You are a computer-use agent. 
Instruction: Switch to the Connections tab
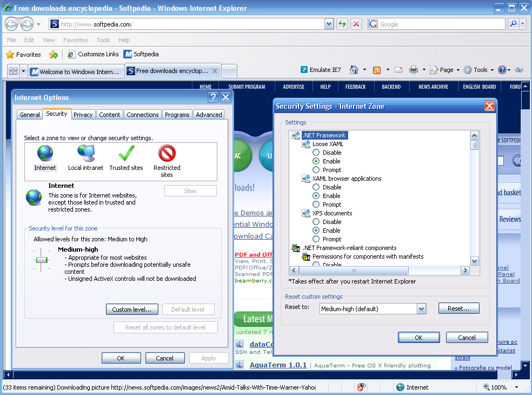(x=143, y=115)
